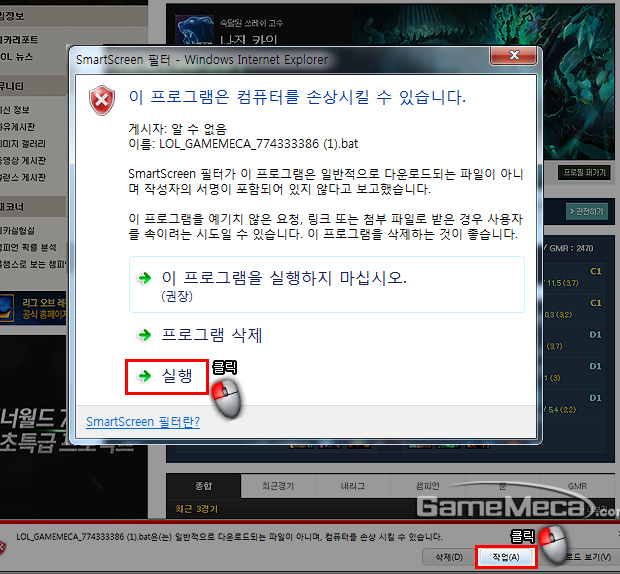This screenshot has height=574, width=620.
Task: Click file name LOL_GAMEMECA_774333386 (1).bat in dialog
Action: 259,144
